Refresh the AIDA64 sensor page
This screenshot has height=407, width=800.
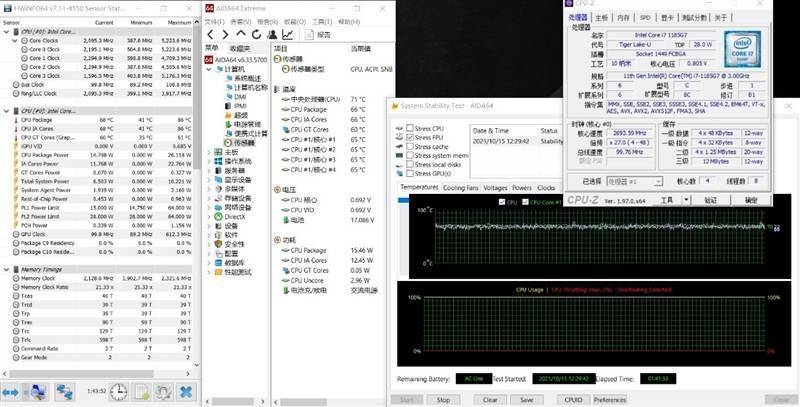pyautogui.click(x=256, y=35)
